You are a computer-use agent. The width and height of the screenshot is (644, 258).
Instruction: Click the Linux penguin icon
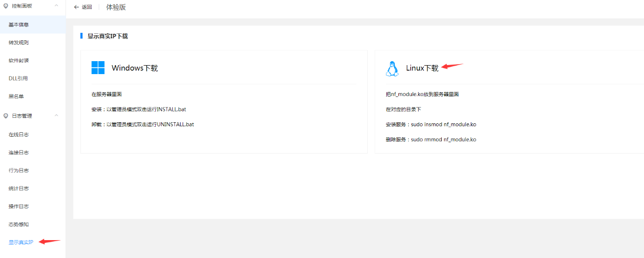pos(392,69)
